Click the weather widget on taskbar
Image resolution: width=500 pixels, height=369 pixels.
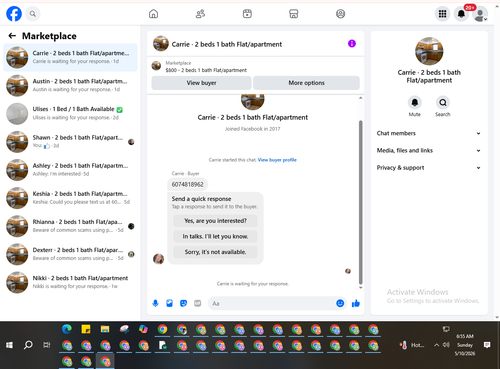click(x=411, y=345)
